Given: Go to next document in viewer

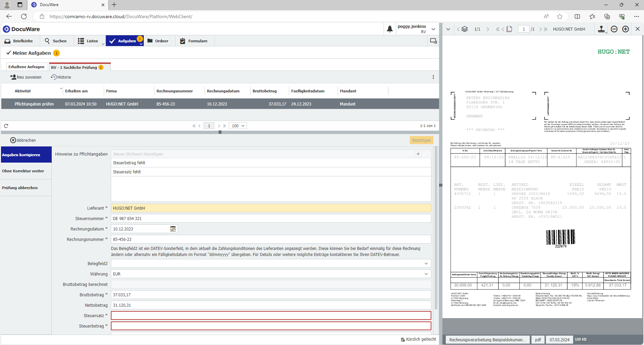Looking at the screenshot, I should tap(488, 29).
